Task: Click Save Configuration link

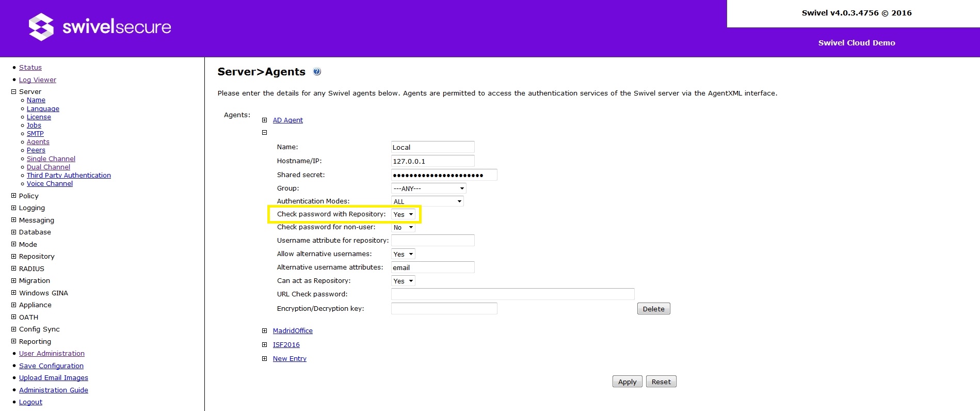Action: [x=51, y=366]
